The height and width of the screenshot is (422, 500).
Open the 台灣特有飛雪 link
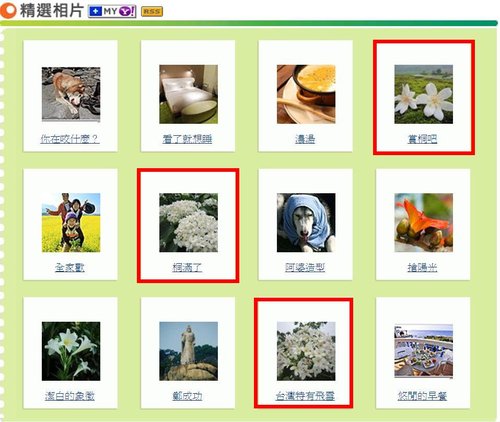[x=305, y=396]
